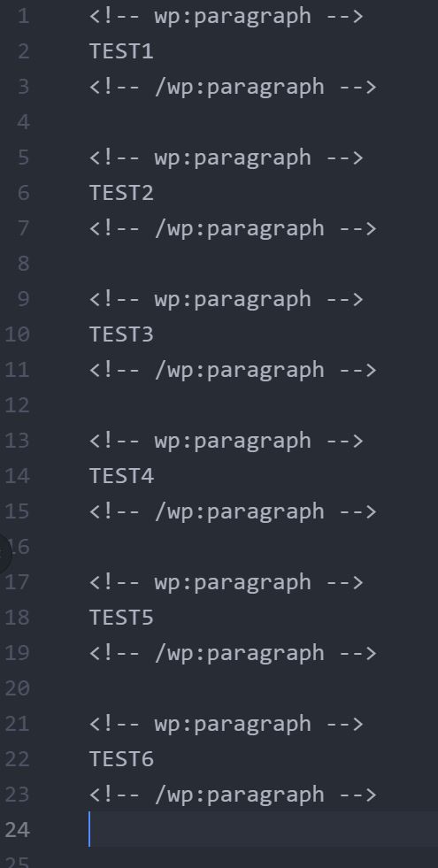This screenshot has height=868, width=438.
Task: Click the closing /wp:paragraph comment on line 11
Action: pyautogui.click(x=233, y=371)
